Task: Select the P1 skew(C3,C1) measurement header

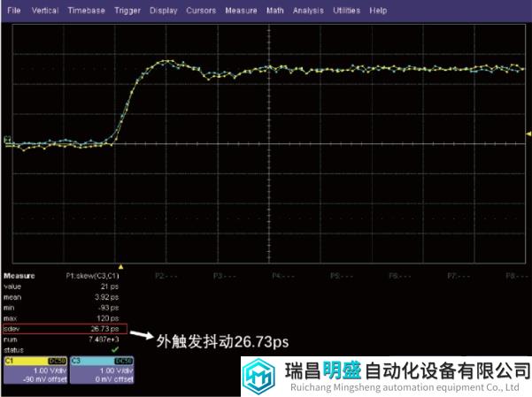Action: pos(92,275)
